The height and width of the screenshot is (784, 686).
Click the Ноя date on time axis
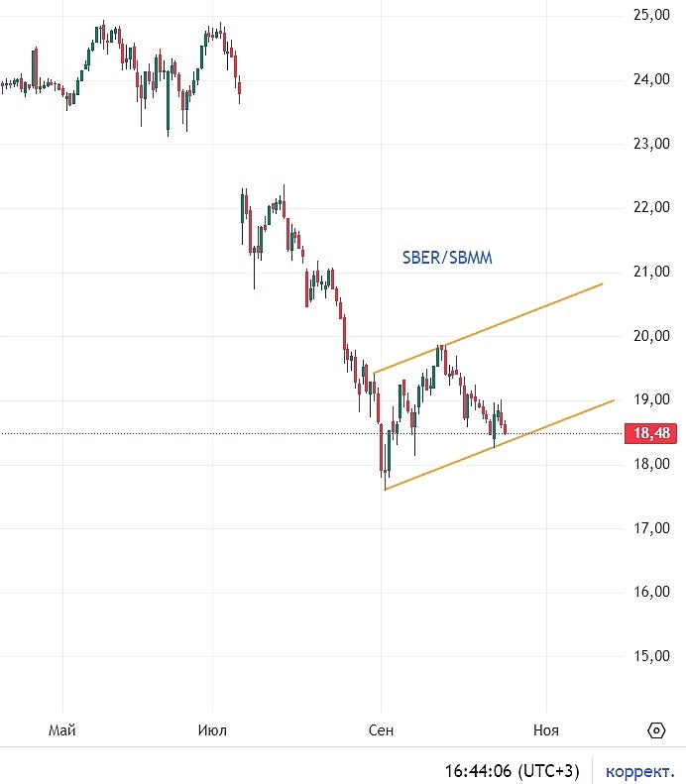(x=545, y=730)
